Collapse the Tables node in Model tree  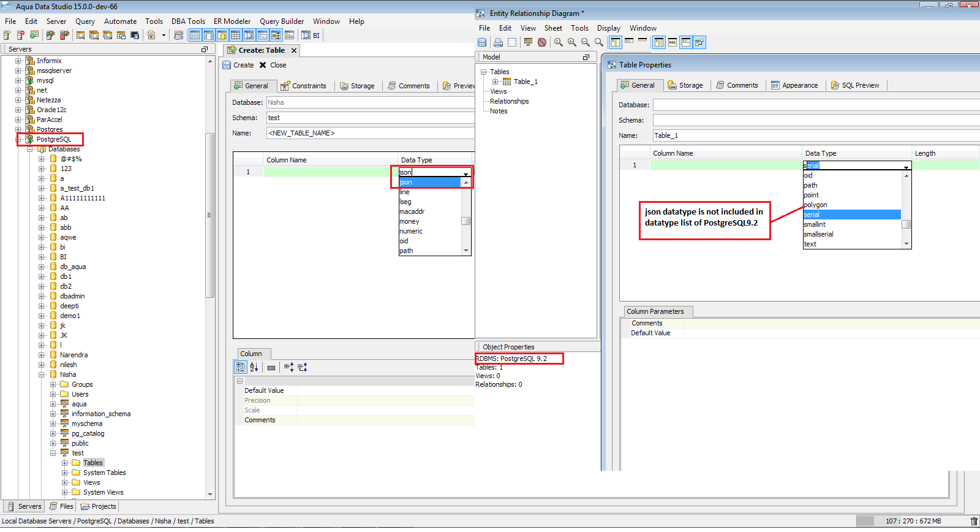(x=483, y=72)
